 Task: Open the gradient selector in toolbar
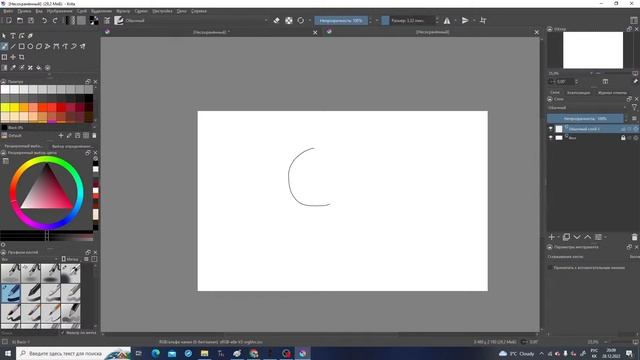(71, 20)
